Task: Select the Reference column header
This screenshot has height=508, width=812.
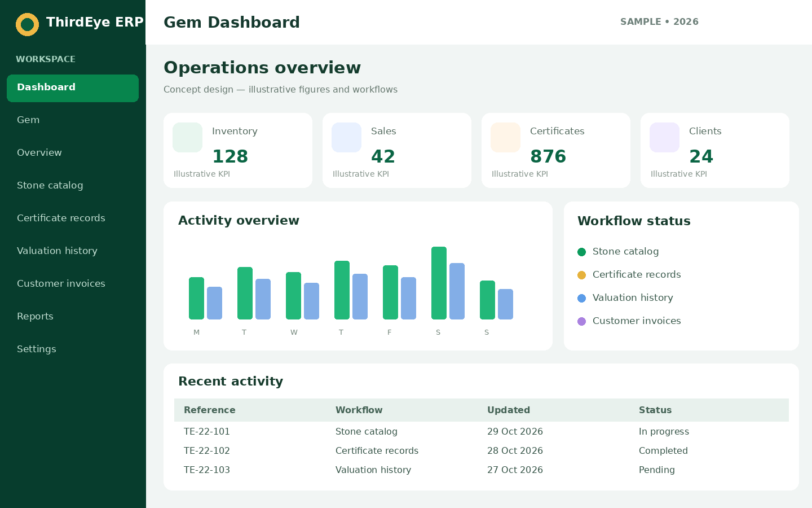Action: click(210, 410)
